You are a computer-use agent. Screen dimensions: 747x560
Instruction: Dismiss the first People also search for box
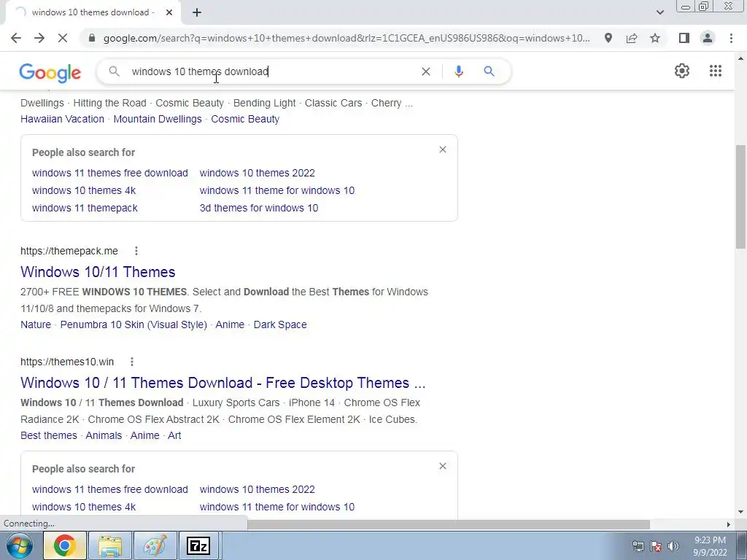443,149
